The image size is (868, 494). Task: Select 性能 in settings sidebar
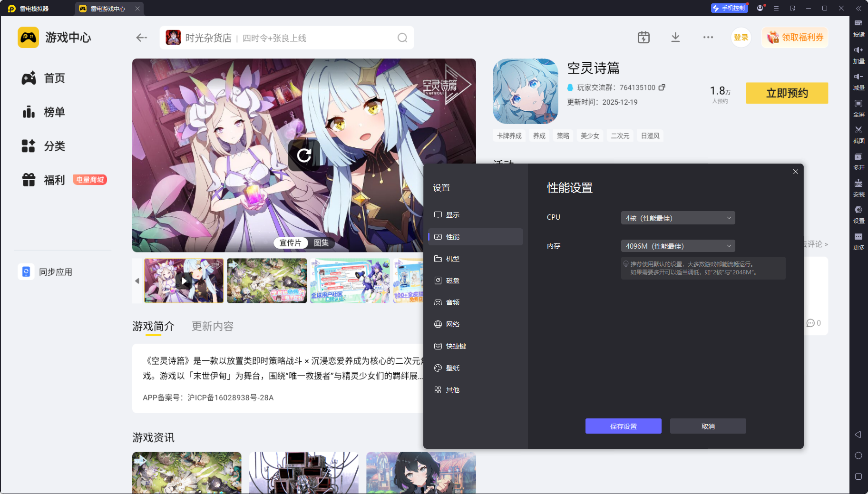pyautogui.click(x=476, y=237)
